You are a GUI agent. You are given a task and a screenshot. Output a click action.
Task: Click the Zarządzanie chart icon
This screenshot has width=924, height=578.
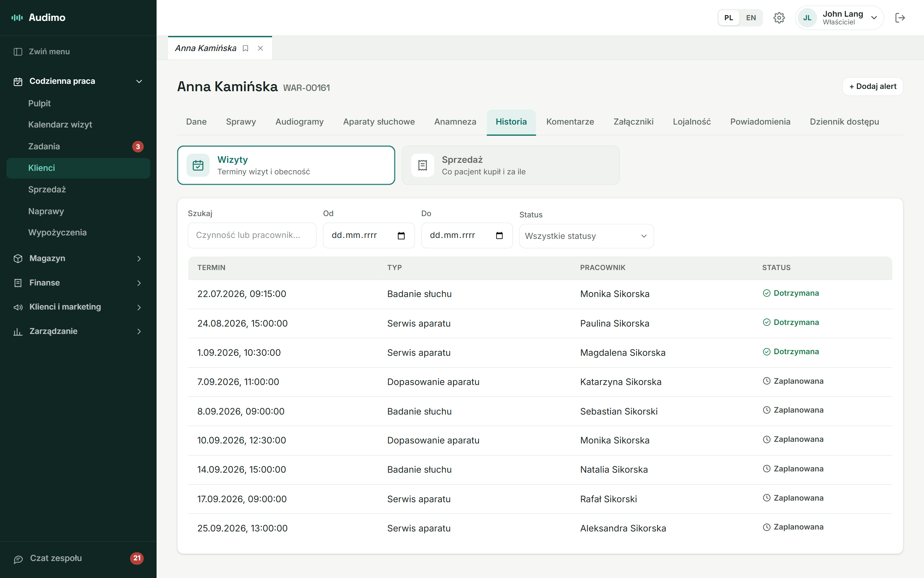click(18, 331)
